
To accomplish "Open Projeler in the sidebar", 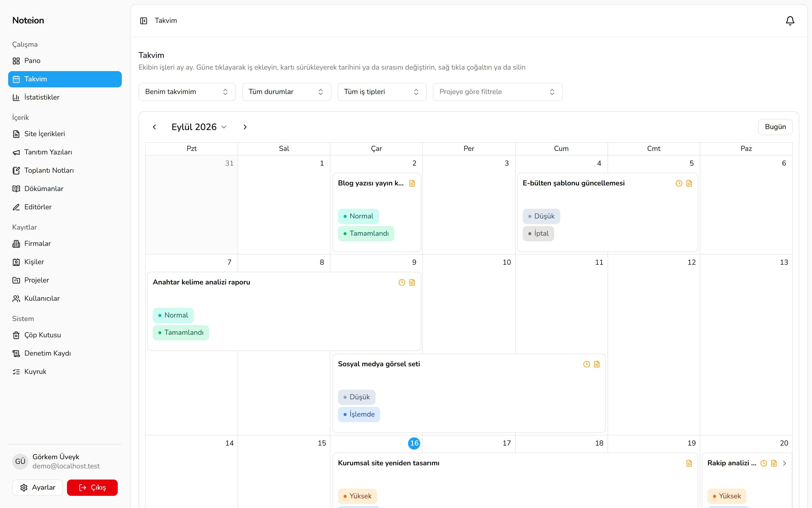I will tap(65, 280).
